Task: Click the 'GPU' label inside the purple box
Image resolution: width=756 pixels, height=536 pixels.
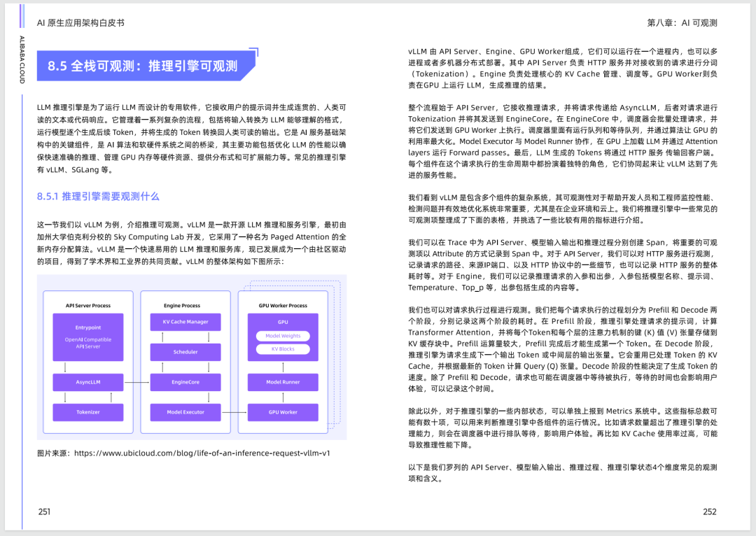Action: coord(283,322)
